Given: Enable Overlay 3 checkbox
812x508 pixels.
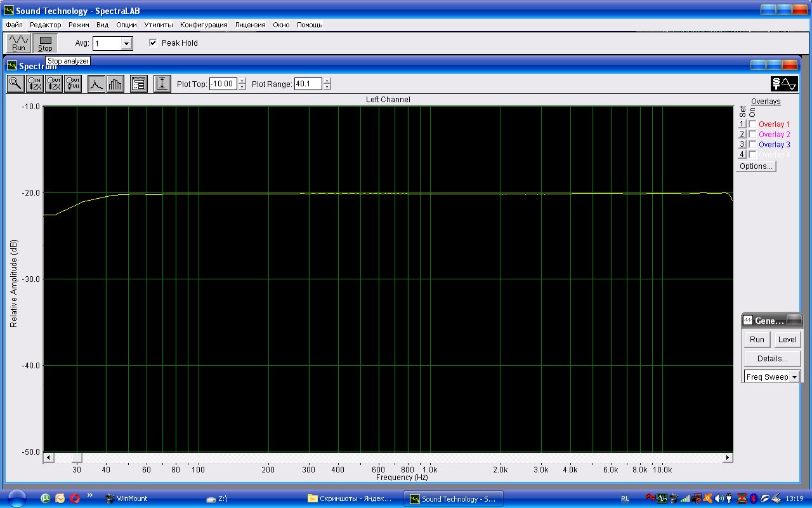Looking at the screenshot, I should click(x=753, y=145).
